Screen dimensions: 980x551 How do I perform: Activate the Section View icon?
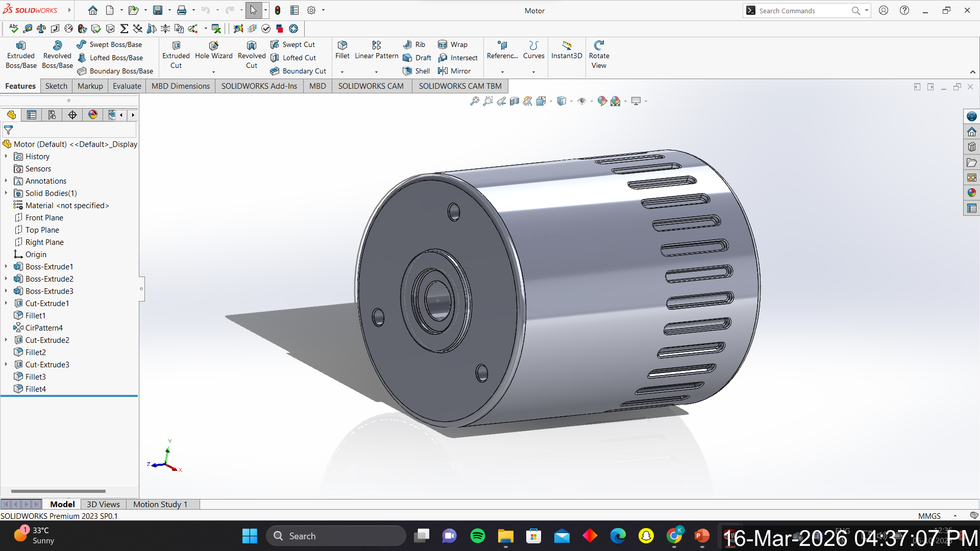(x=514, y=101)
